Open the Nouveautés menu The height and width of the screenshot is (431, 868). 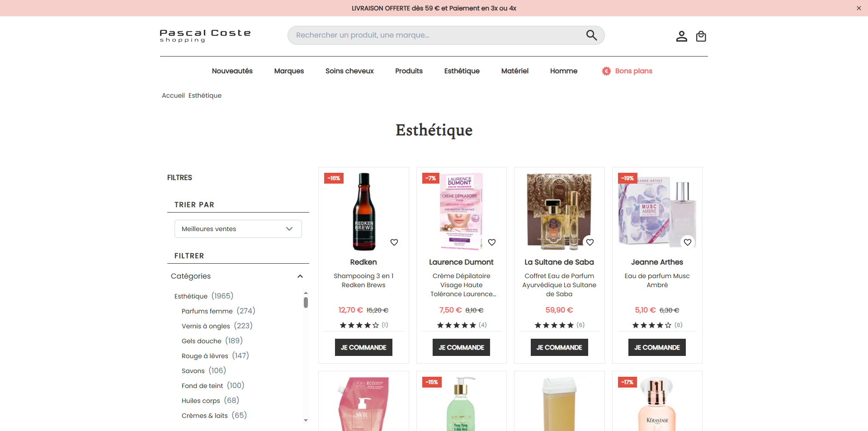(x=232, y=71)
